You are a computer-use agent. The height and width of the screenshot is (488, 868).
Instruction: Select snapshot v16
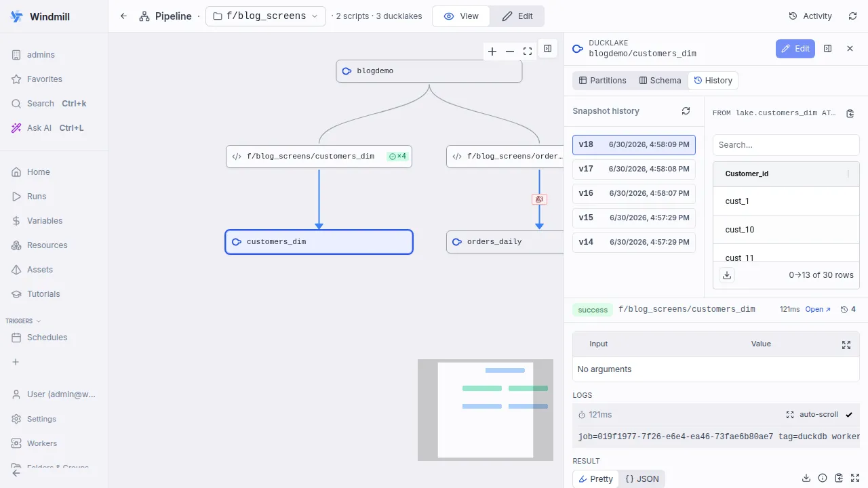tap(634, 193)
